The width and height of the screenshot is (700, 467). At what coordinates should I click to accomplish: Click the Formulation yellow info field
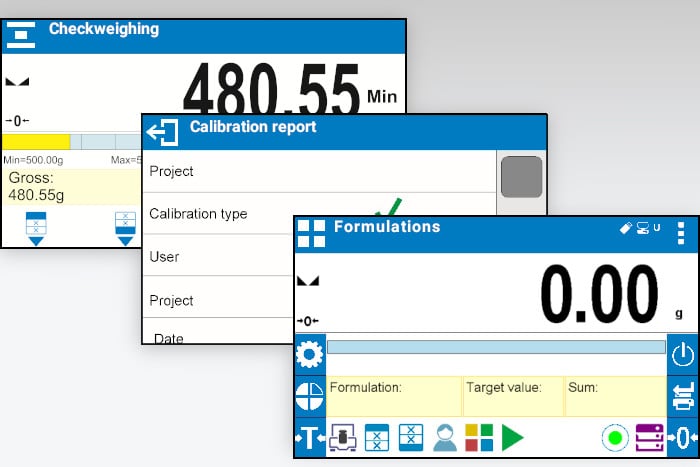(x=394, y=396)
